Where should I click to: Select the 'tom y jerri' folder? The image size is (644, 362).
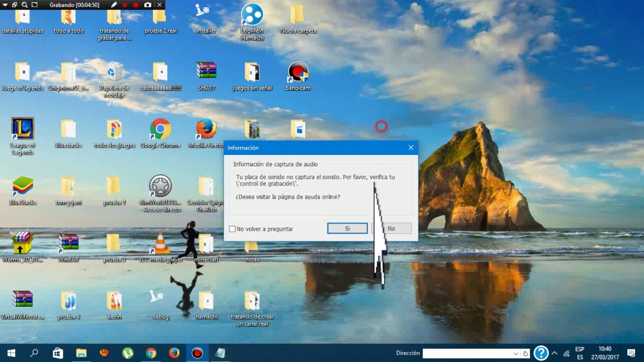(x=68, y=191)
